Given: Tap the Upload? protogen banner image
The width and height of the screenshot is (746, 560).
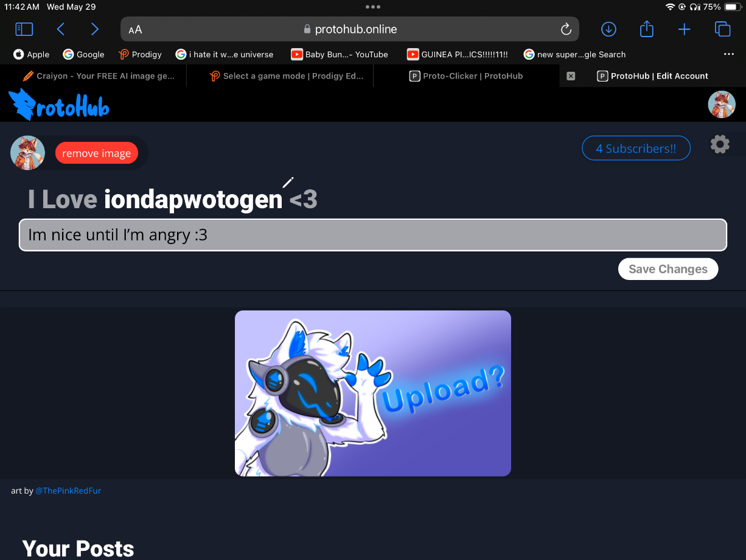Looking at the screenshot, I should pyautogui.click(x=373, y=393).
